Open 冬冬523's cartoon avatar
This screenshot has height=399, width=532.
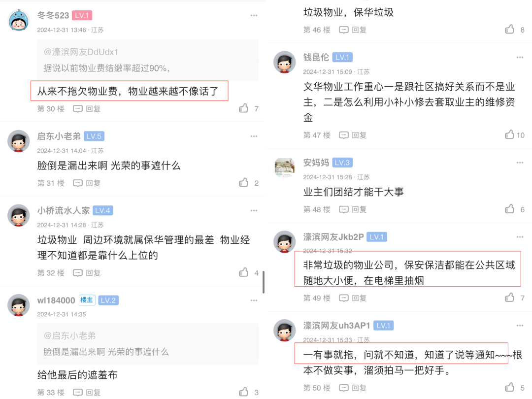pyautogui.click(x=18, y=20)
